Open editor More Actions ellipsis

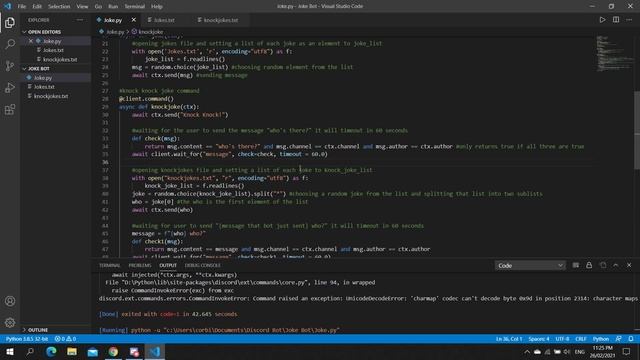pyautogui.click(x=629, y=20)
